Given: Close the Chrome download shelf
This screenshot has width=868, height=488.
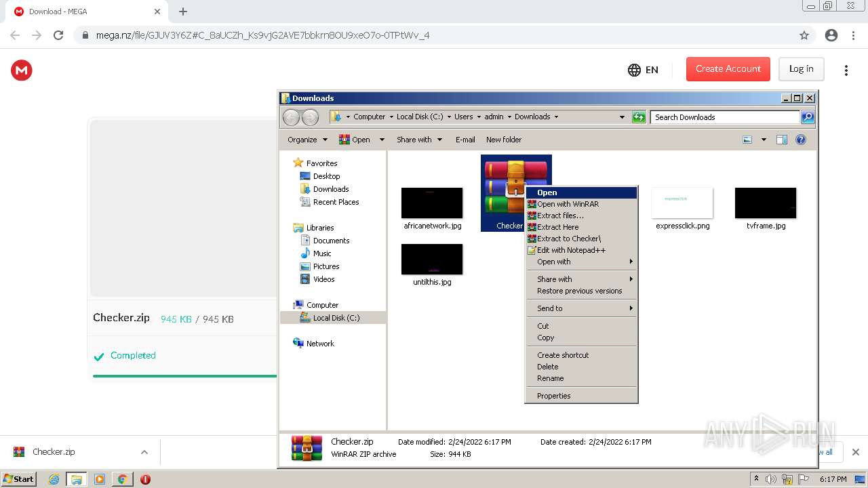Looking at the screenshot, I should [855, 452].
